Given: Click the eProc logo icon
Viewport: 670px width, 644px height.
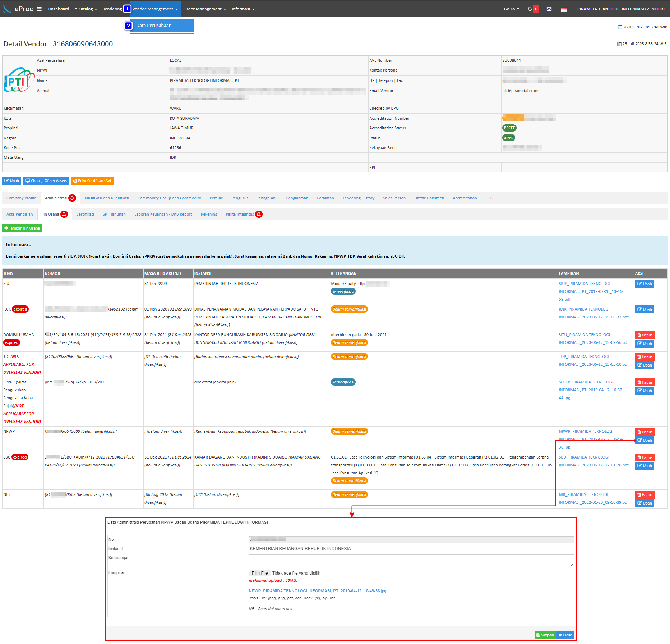Looking at the screenshot, I should [x=7, y=9].
